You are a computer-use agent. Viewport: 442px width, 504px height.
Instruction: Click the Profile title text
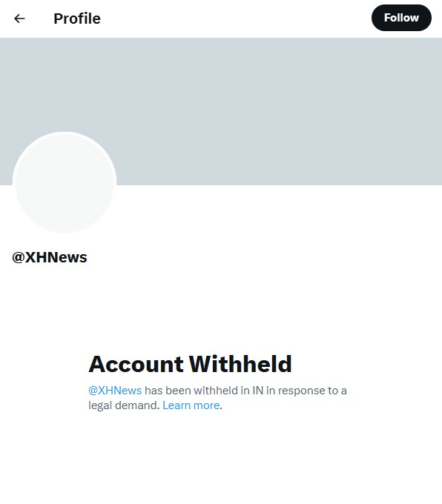77,19
